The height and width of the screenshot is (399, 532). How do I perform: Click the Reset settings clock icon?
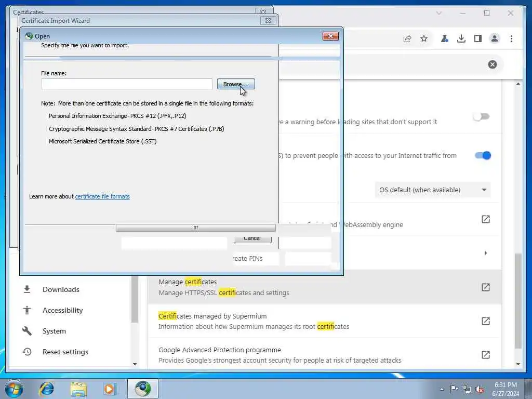27,352
